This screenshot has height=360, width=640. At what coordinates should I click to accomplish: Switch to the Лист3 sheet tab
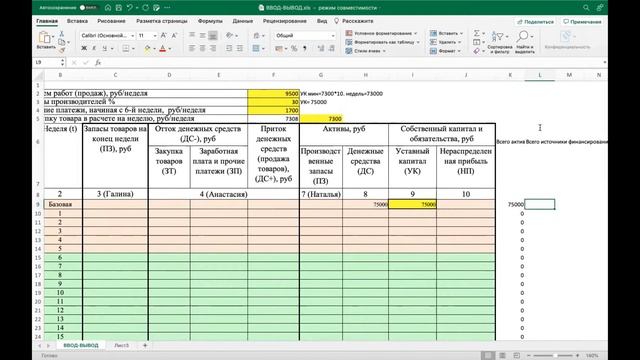pos(121,345)
